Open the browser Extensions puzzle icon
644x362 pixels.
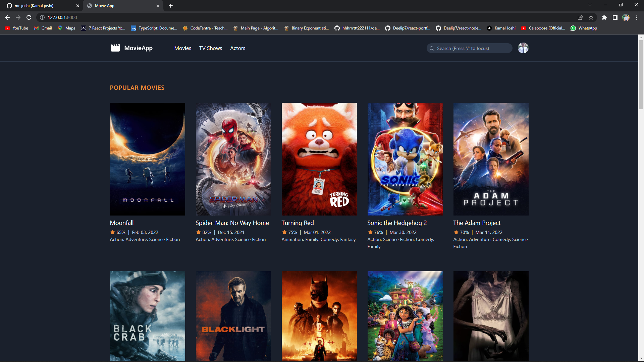(x=604, y=17)
